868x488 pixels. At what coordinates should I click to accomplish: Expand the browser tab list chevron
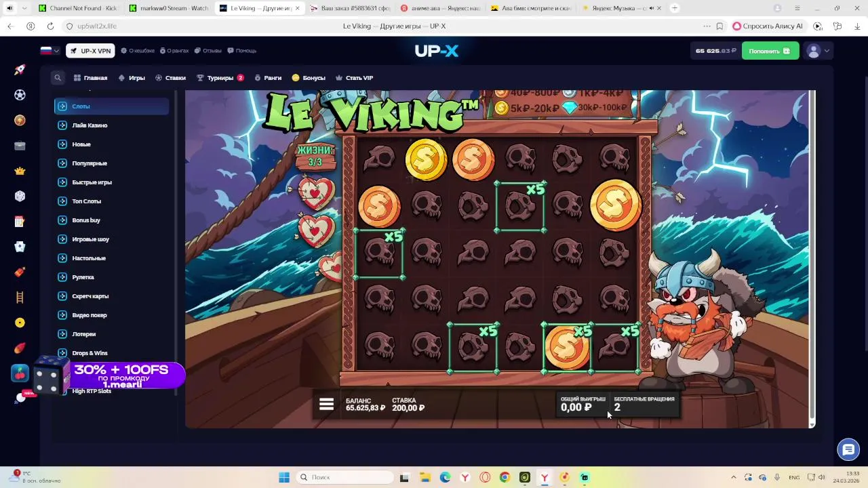25,8
